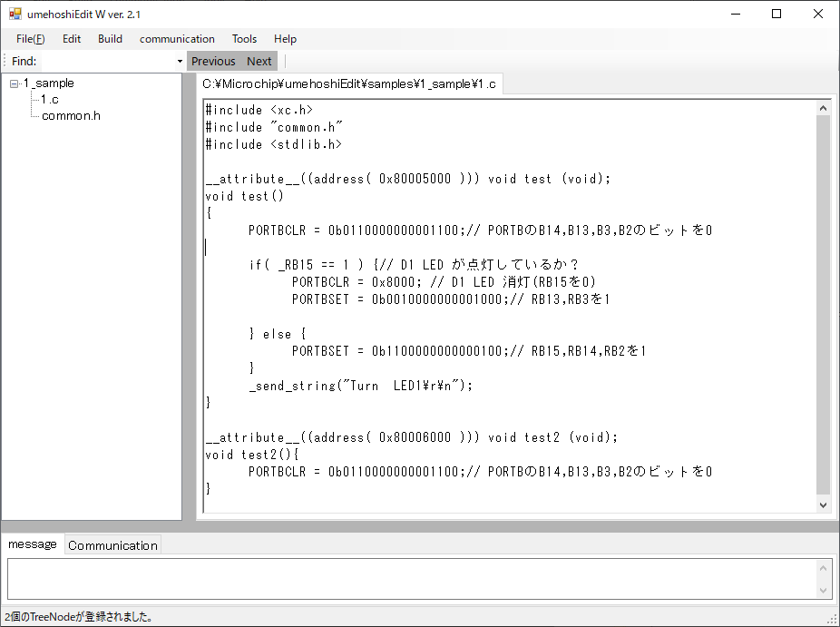Switch to the message tab
The height and width of the screenshot is (627, 840).
click(x=33, y=544)
